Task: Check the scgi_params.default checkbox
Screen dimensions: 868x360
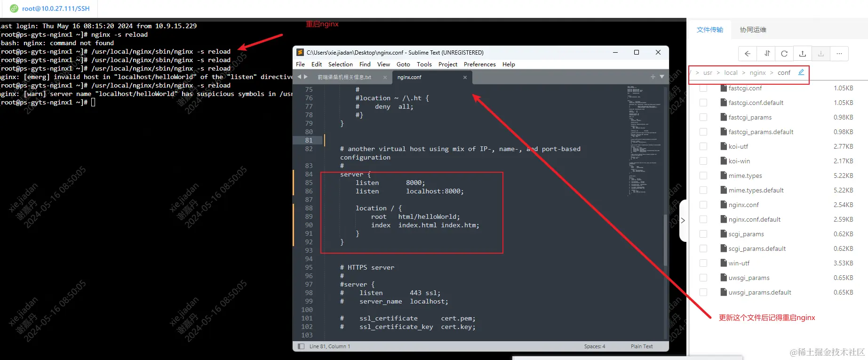Action: pyautogui.click(x=703, y=248)
